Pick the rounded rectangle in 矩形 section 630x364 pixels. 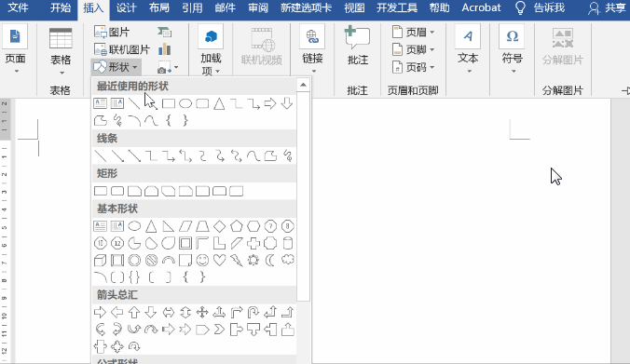coord(117,191)
